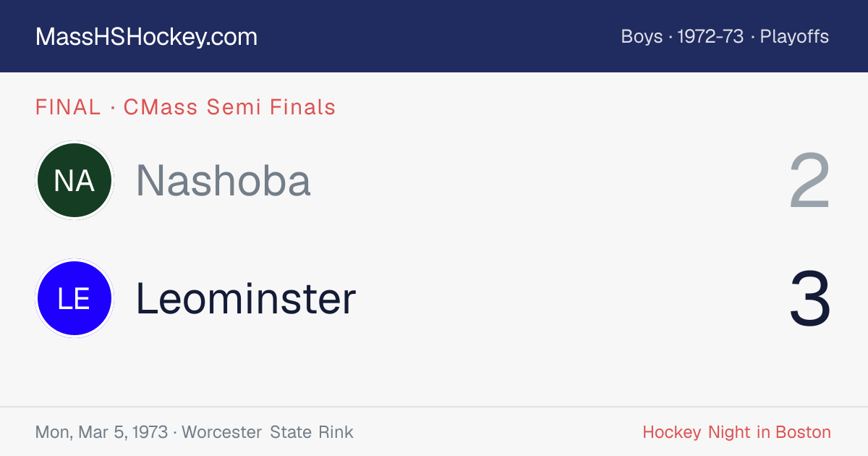Open the MassHSHockey.com site title
Screen dimensions: 868x456
(x=146, y=37)
